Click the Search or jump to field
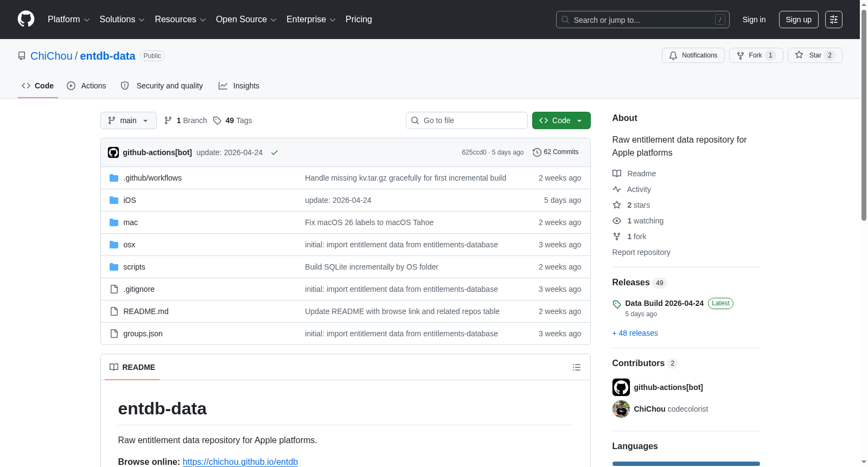Viewport: 868px width, 467px height. point(643,20)
